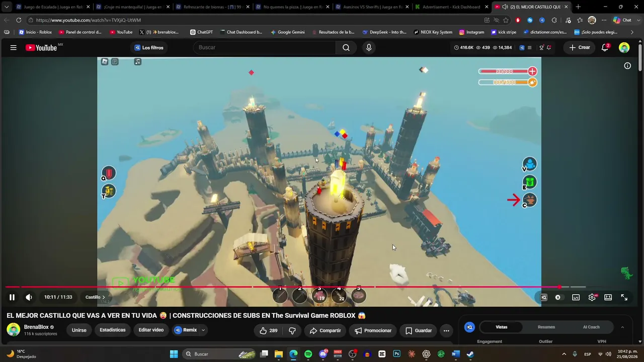Open the browser extensions puzzle icon
This screenshot has width=644, height=362.
click(554, 20)
